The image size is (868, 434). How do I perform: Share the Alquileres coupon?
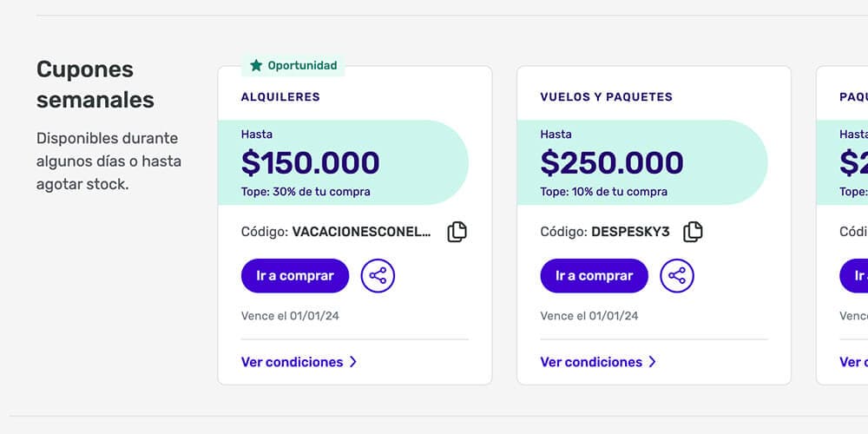click(378, 276)
